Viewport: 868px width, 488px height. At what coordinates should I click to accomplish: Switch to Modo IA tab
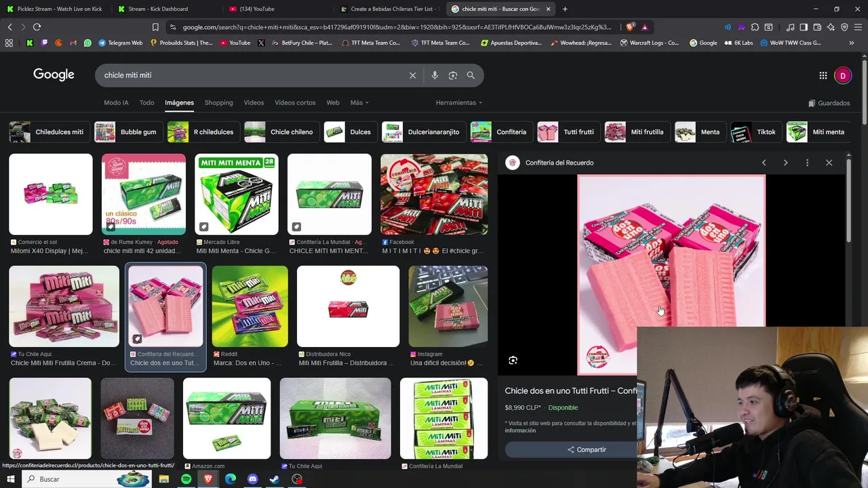coord(116,103)
